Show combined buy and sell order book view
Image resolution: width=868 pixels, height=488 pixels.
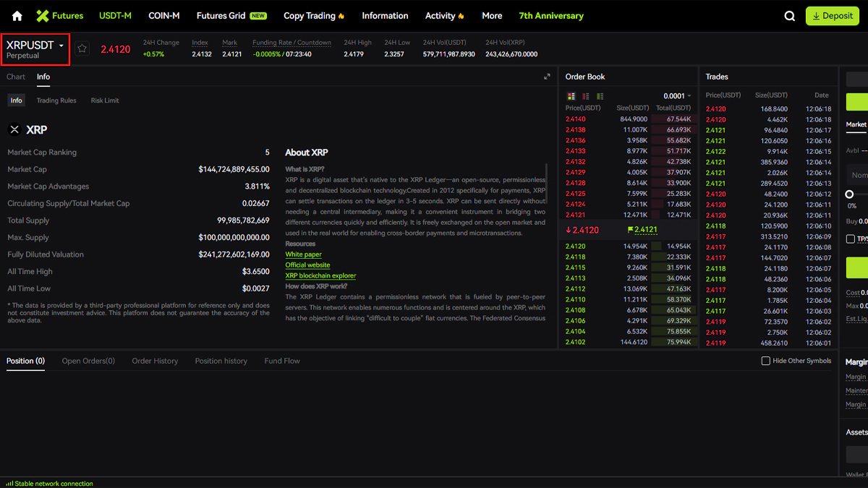(571, 96)
